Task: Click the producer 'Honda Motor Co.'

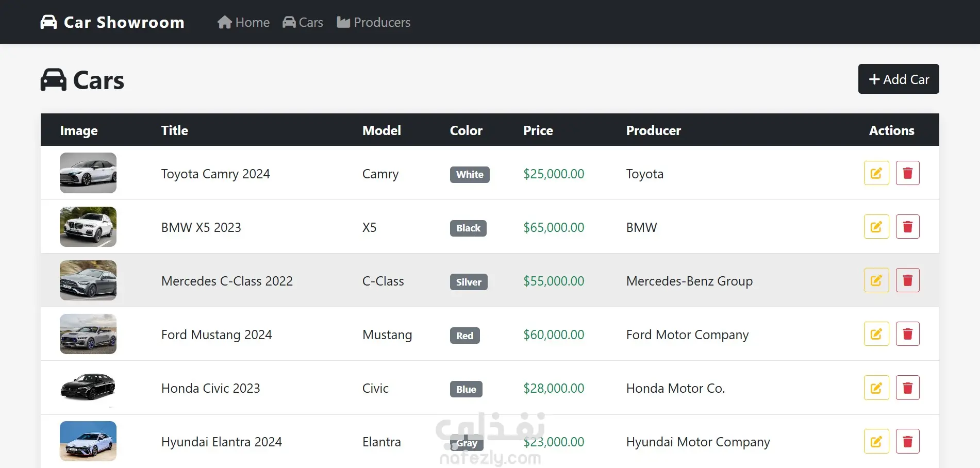Action: (x=675, y=388)
